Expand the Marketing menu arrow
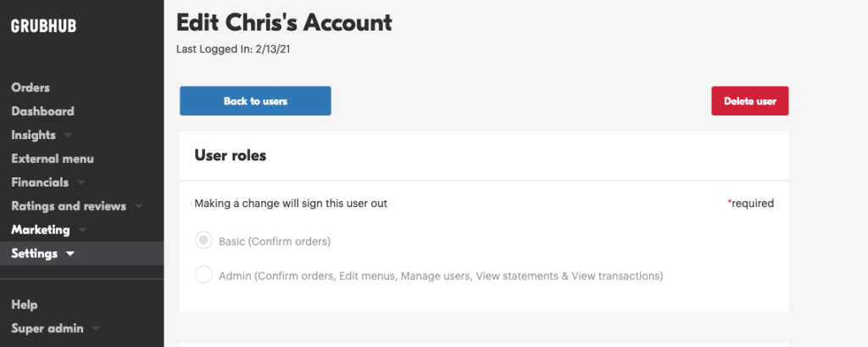The width and height of the screenshot is (868, 347). (82, 230)
